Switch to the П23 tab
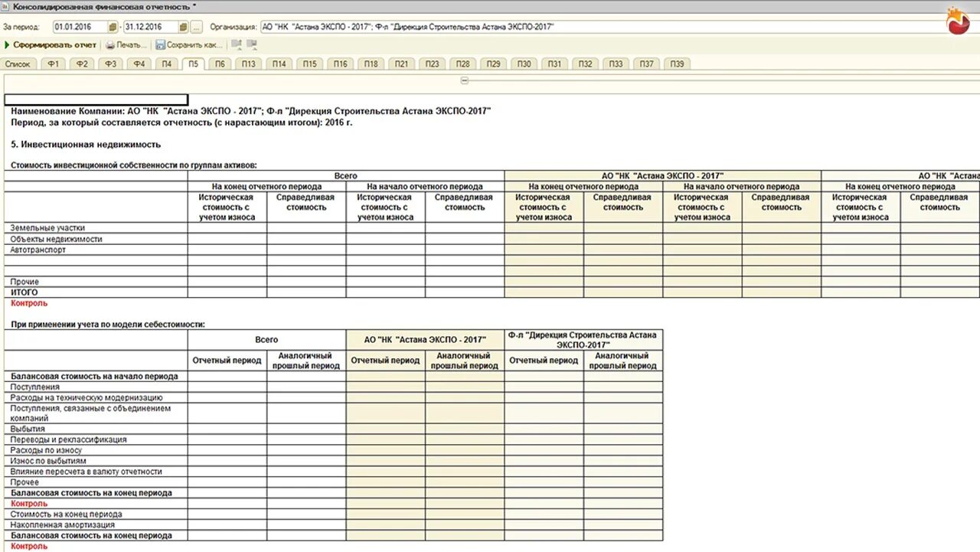 pos(432,64)
